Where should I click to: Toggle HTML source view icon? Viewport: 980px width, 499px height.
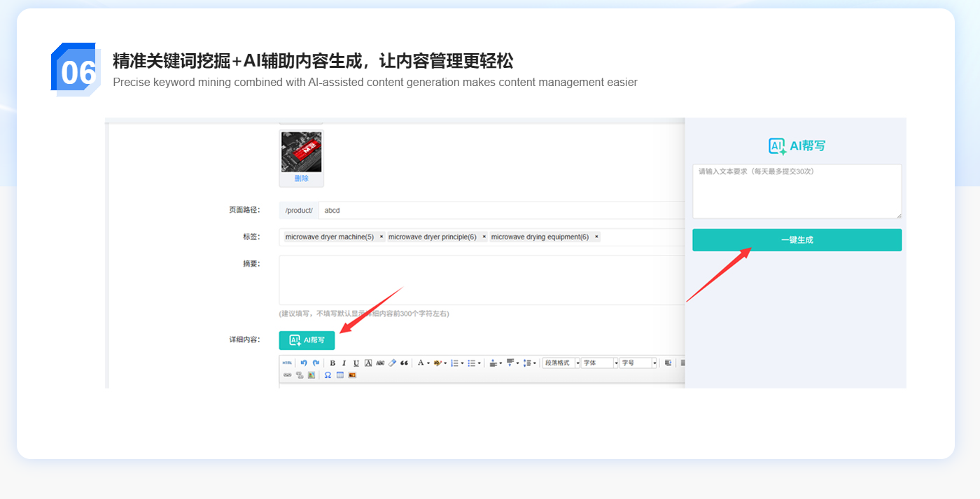tap(287, 363)
